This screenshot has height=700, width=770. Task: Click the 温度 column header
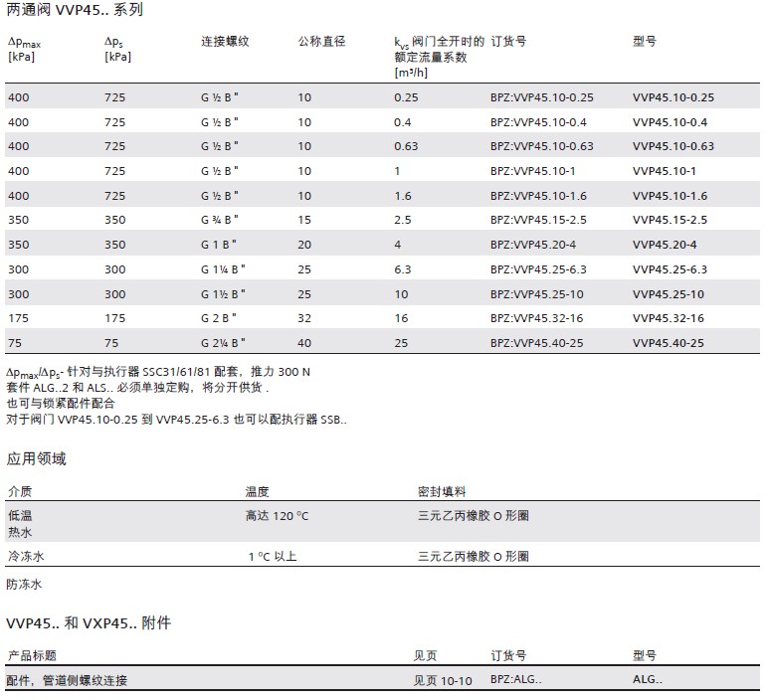tap(258, 492)
